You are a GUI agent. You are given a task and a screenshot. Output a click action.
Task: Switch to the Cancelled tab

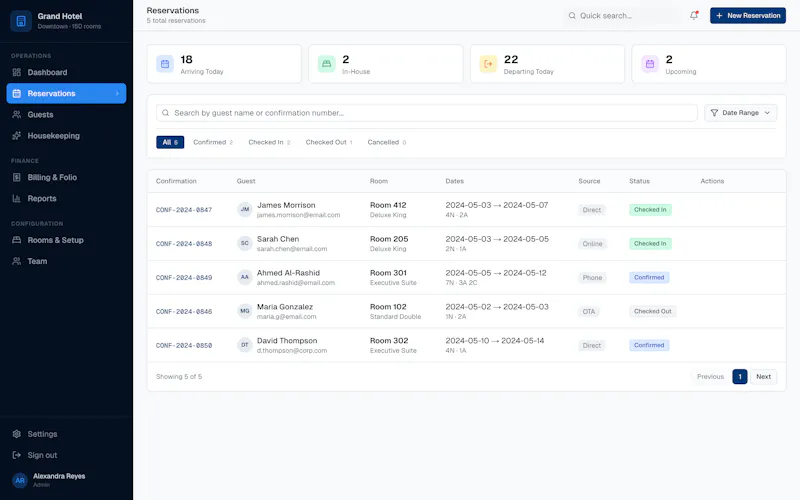[x=387, y=142]
